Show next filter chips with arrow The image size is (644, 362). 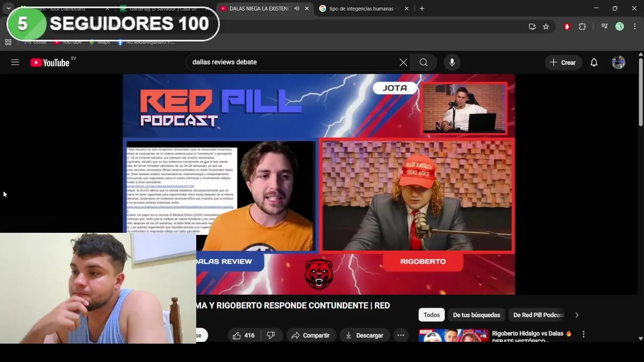(x=577, y=315)
